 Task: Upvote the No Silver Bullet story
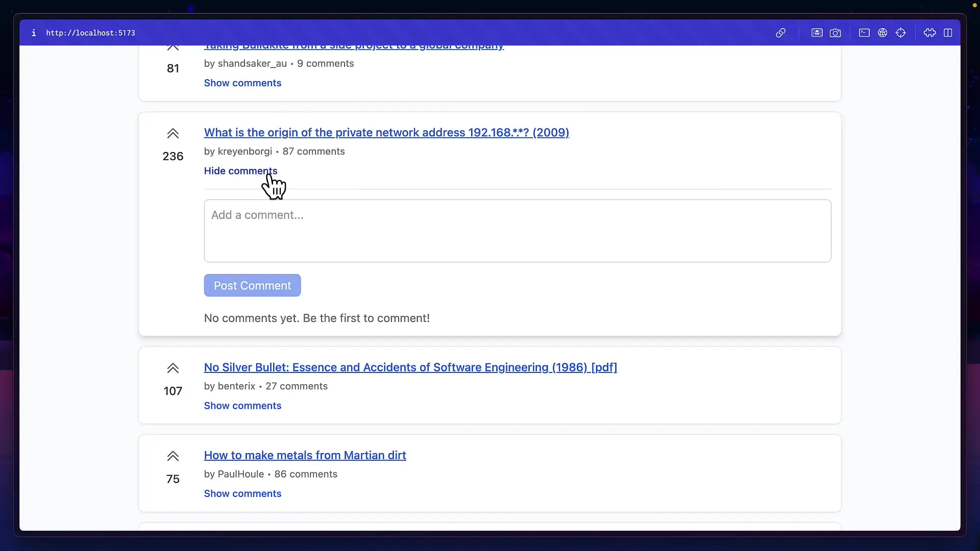pos(173,368)
